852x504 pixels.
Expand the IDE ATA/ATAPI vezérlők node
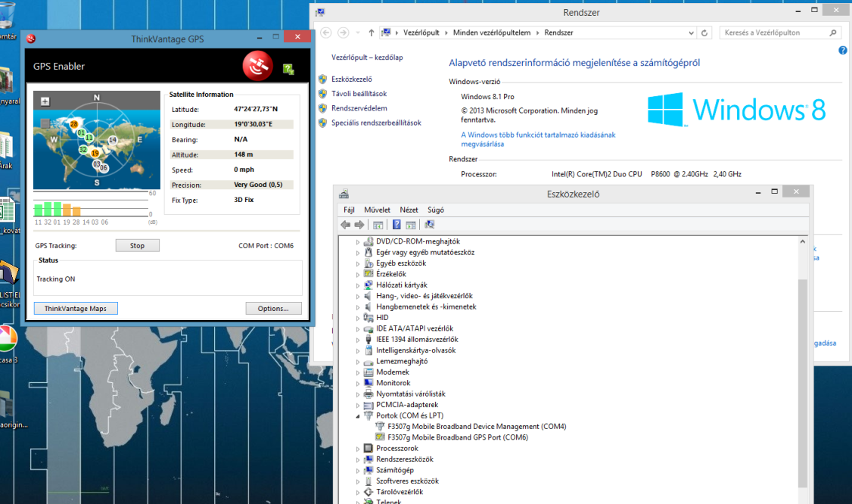tap(358, 329)
